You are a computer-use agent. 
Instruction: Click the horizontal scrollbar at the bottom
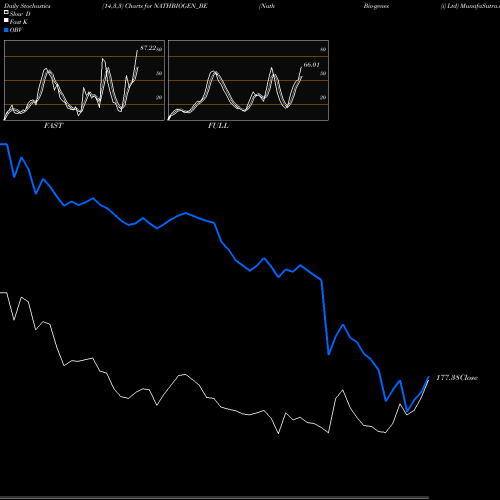pyautogui.click(x=214, y=498)
